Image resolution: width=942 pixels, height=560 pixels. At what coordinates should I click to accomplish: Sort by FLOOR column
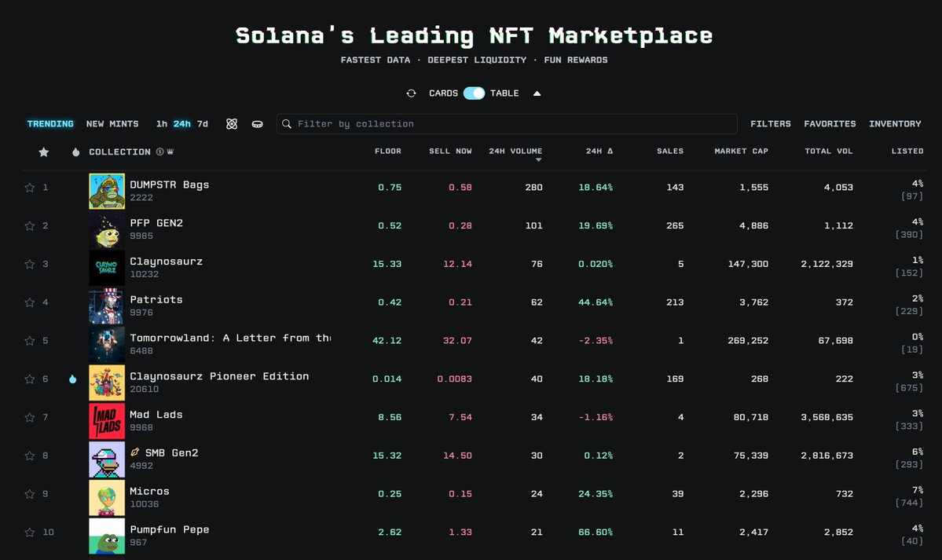[x=388, y=152]
